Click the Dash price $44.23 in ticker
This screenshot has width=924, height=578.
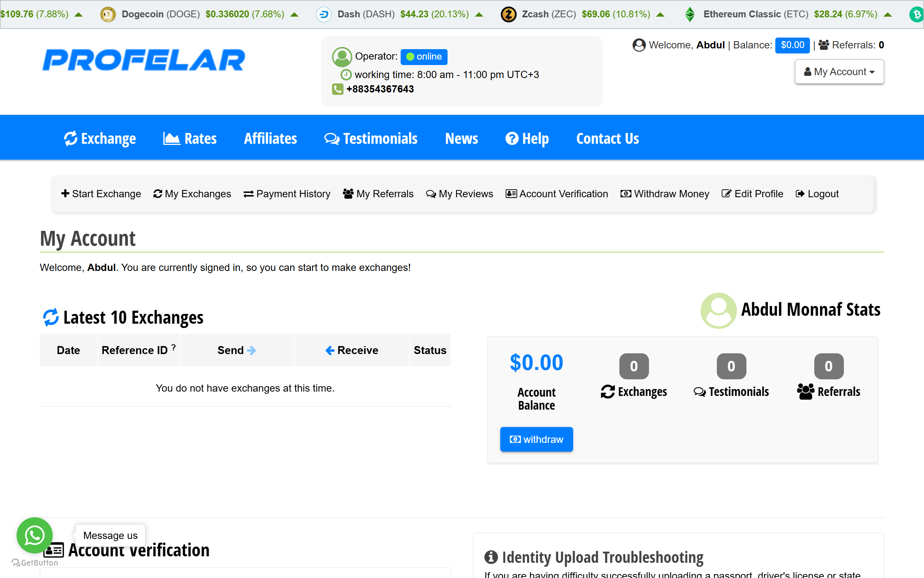coord(414,14)
